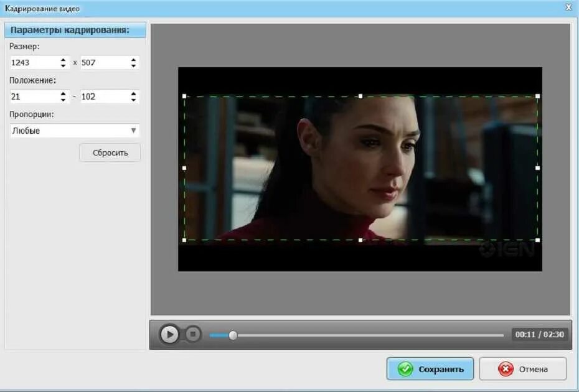Screen dimensions: 579x392
Task: Click the left-middle crop handle
Action: coord(184,168)
